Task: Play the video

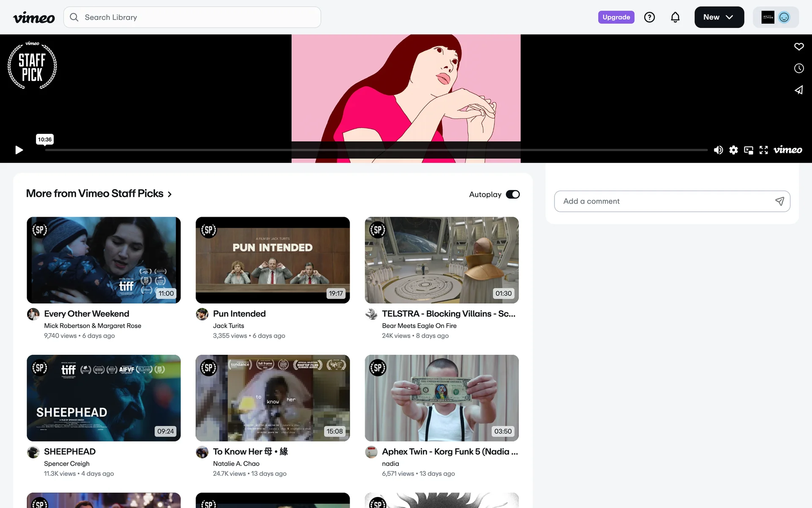Action: 19,150
